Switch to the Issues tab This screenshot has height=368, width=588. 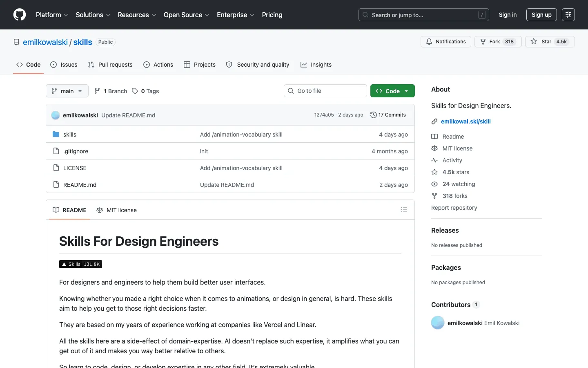(64, 65)
